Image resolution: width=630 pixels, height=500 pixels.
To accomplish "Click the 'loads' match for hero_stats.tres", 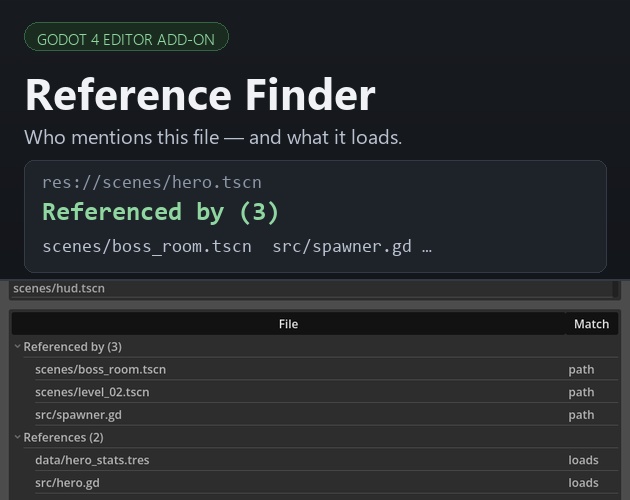I will click(583, 460).
